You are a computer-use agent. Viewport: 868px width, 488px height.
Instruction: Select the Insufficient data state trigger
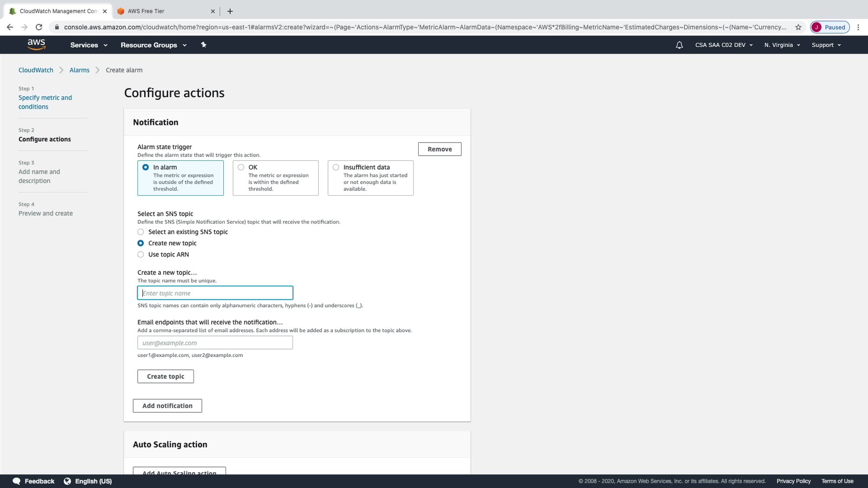(x=370, y=178)
